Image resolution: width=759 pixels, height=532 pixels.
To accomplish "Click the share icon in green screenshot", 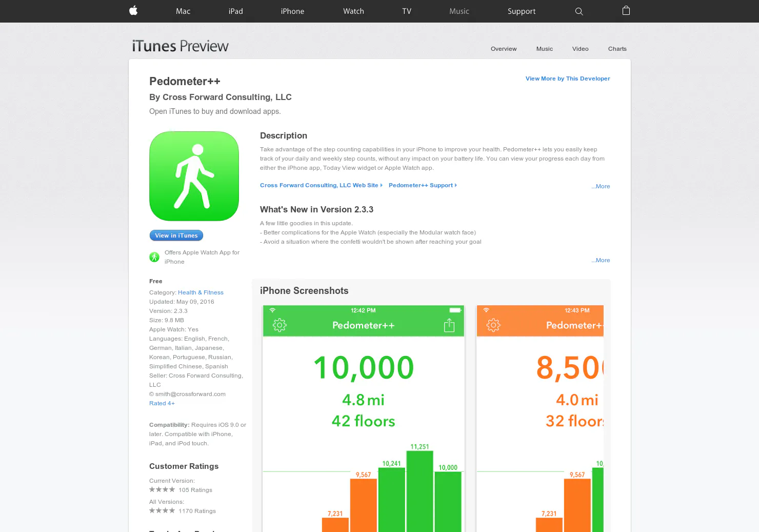I will 449,325.
